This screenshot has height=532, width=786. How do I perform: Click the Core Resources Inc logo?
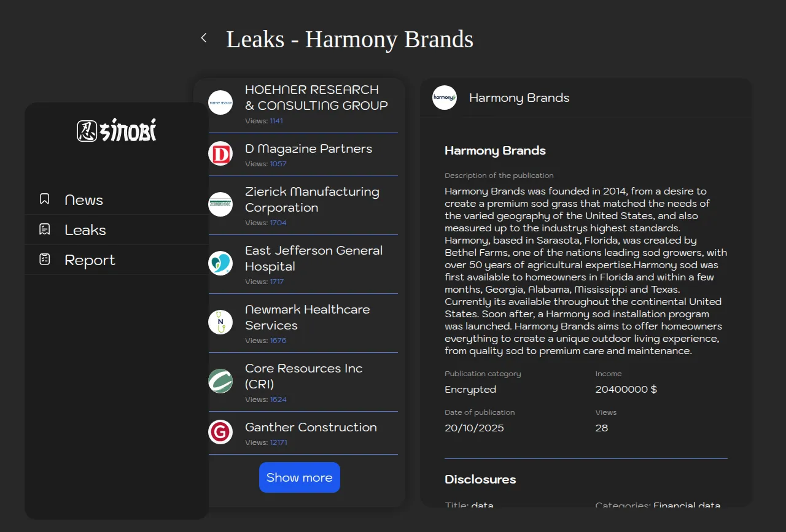point(220,381)
